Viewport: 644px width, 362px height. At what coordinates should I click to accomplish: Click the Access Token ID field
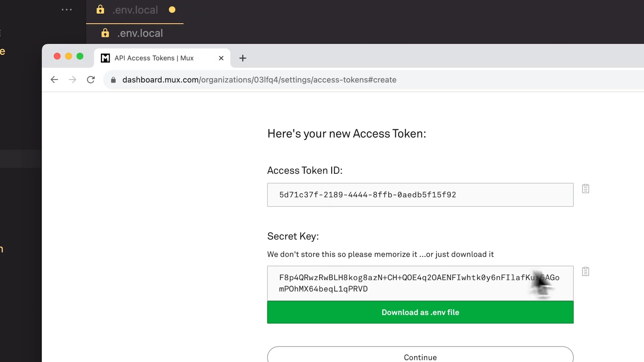click(x=420, y=195)
